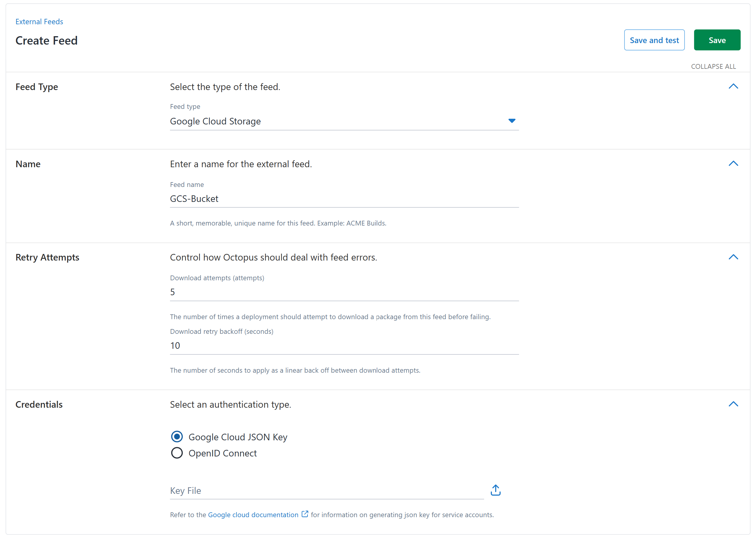Image resolution: width=756 pixels, height=539 pixels.
Task: Collapse the Credentials section chevron
Action: (734, 404)
